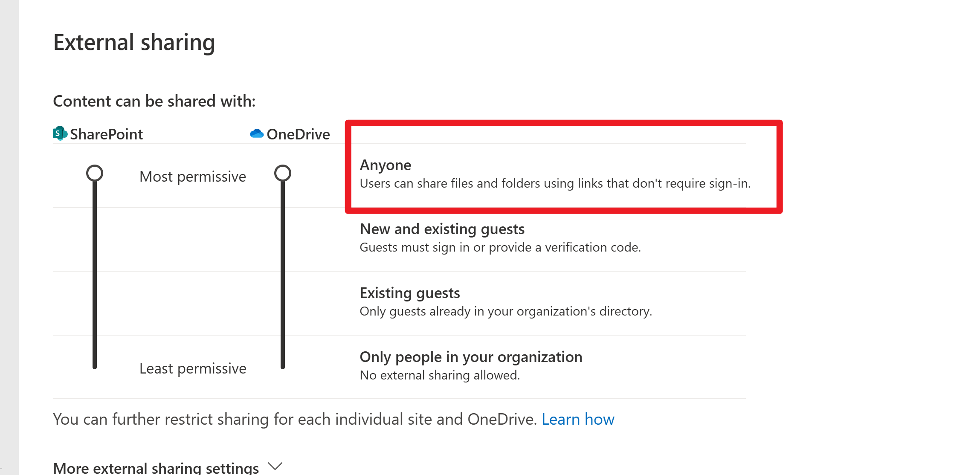
Task: Click More external sharing settings heading
Action: [156, 468]
